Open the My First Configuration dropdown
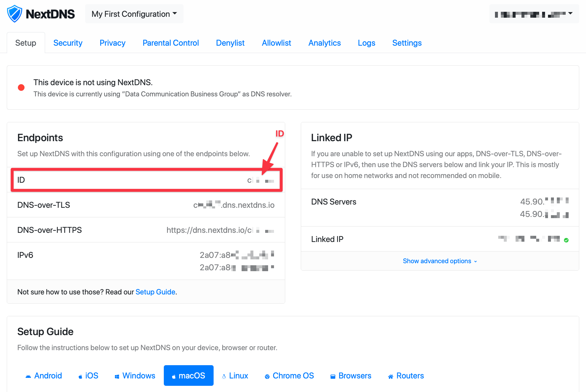The width and height of the screenshot is (586, 392). pos(134,14)
